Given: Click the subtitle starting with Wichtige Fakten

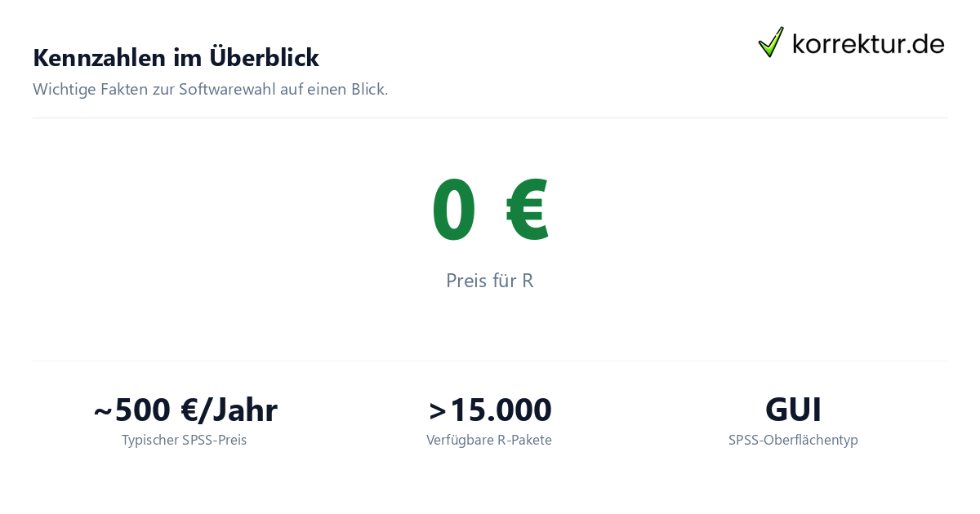Looking at the screenshot, I should click(211, 89).
